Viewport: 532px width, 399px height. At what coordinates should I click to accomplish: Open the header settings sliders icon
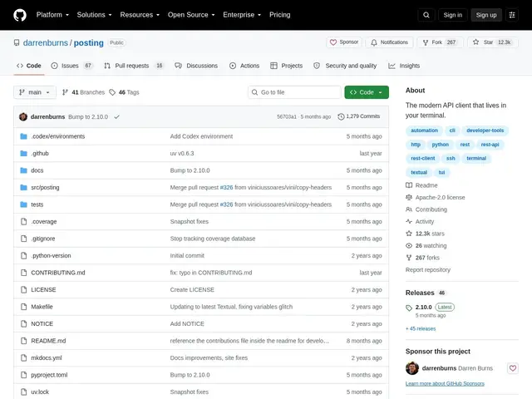click(x=512, y=15)
